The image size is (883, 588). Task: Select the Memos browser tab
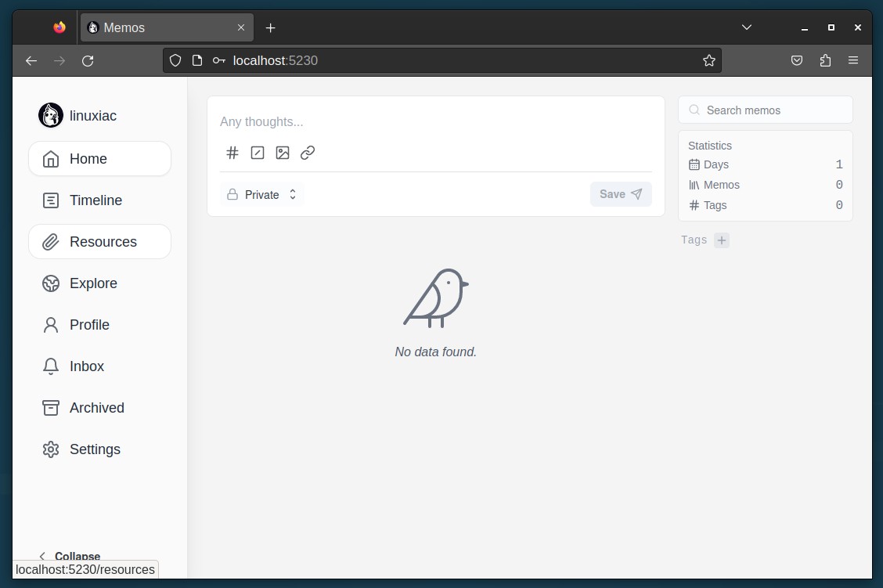(167, 27)
